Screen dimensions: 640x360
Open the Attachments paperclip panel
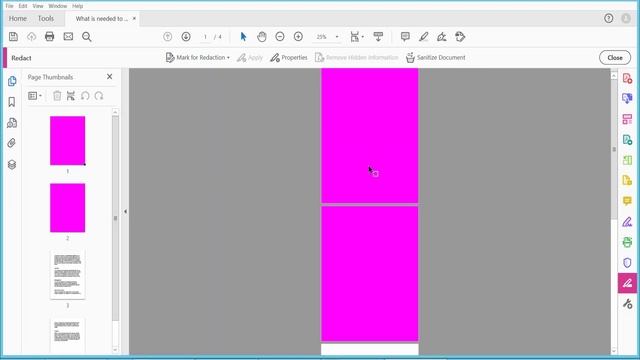click(12, 143)
